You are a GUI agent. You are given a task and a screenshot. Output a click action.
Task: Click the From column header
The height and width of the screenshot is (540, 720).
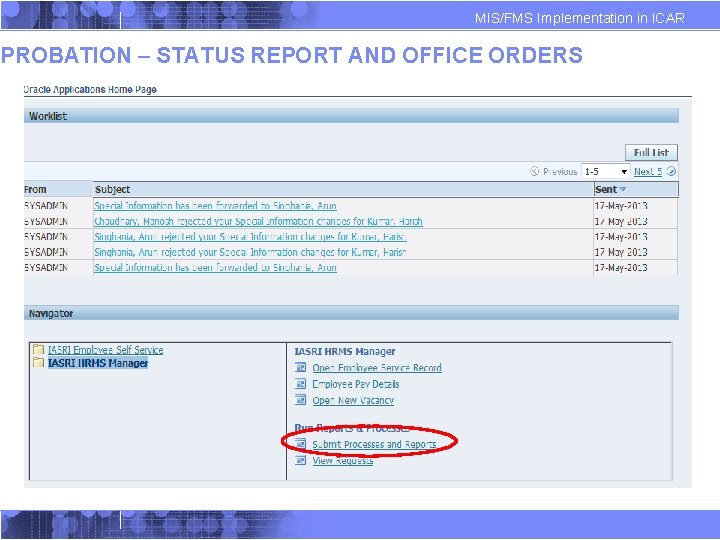click(35, 189)
